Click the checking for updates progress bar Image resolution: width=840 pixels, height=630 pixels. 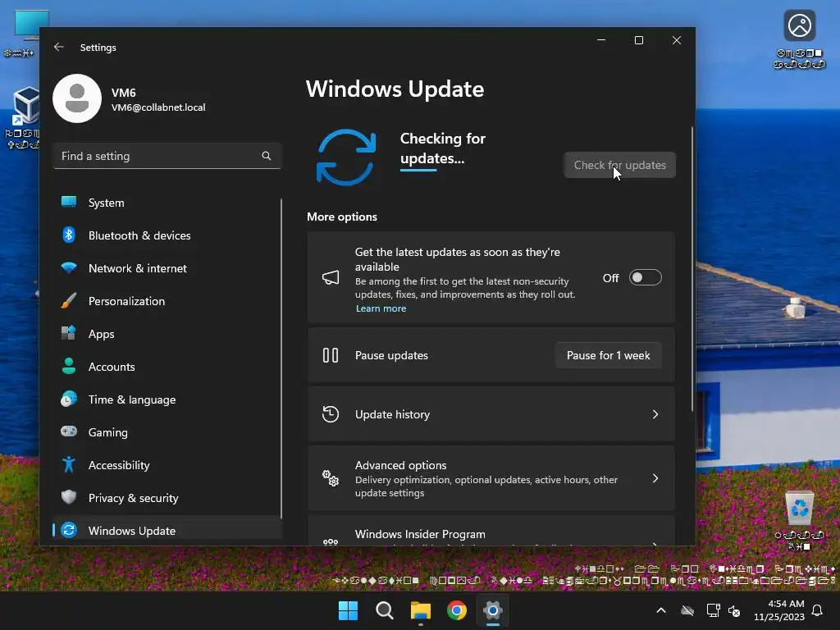(x=418, y=171)
